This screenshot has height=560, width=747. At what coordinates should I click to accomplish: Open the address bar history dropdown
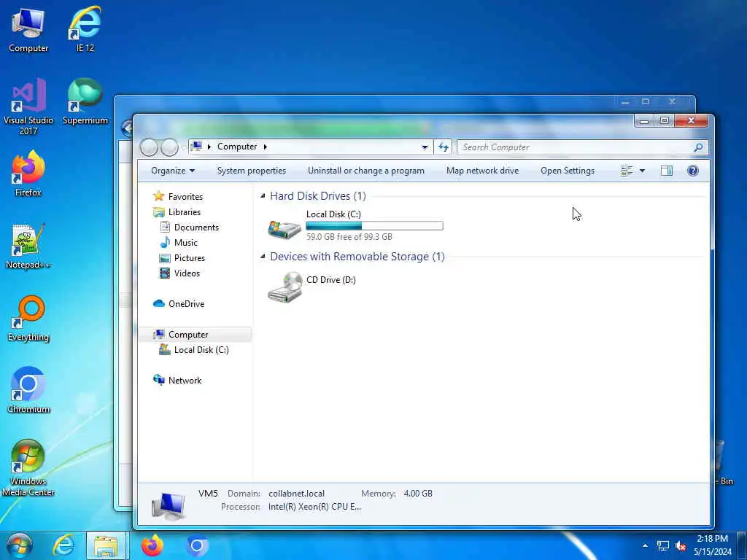click(x=425, y=147)
